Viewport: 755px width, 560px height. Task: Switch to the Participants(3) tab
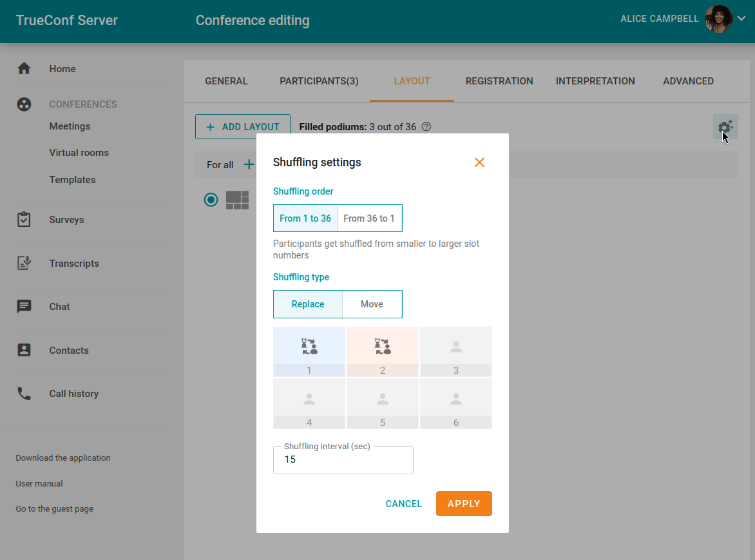(319, 81)
